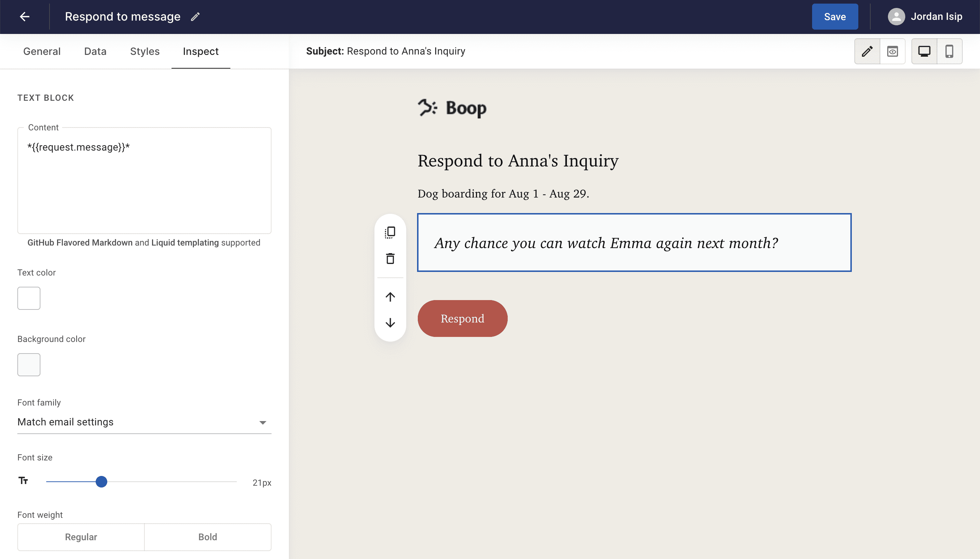The width and height of the screenshot is (980, 559).
Task: Open the Data tab
Action: (x=95, y=51)
